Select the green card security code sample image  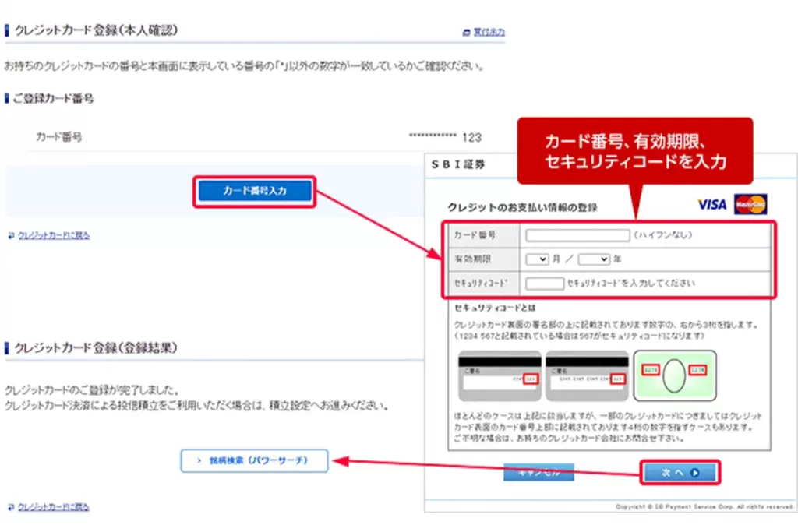click(676, 375)
